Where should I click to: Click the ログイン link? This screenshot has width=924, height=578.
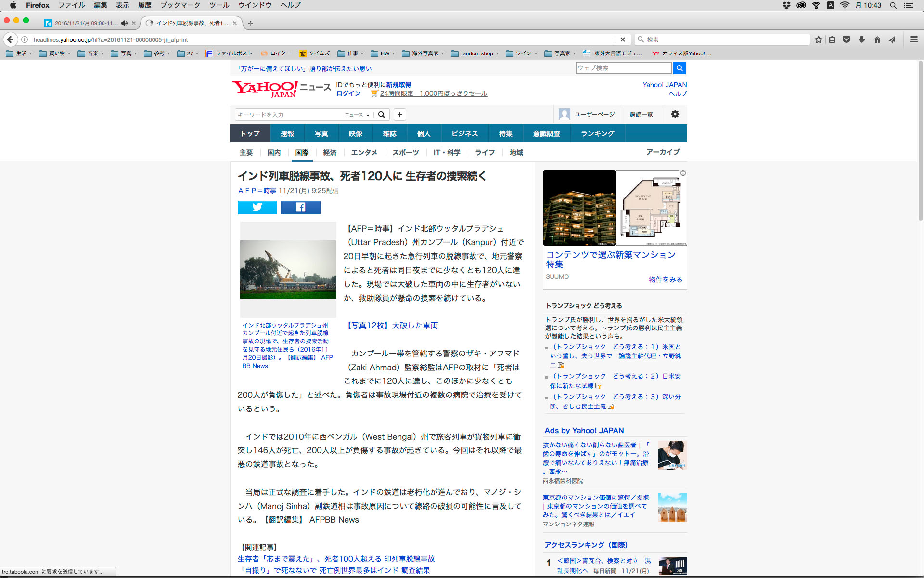point(348,93)
